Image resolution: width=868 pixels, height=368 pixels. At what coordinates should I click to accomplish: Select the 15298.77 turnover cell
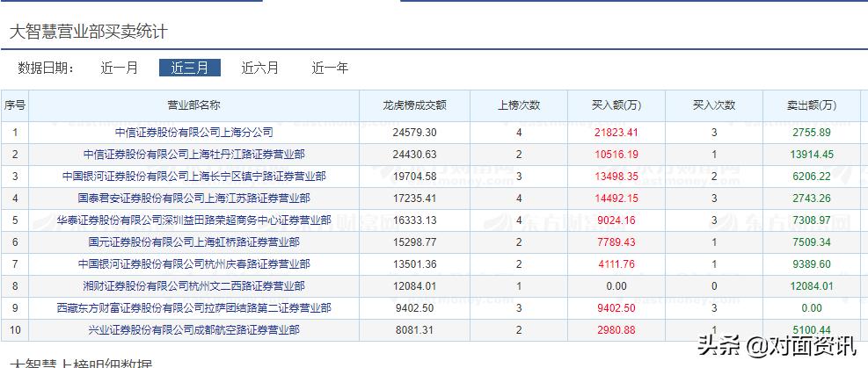point(414,242)
